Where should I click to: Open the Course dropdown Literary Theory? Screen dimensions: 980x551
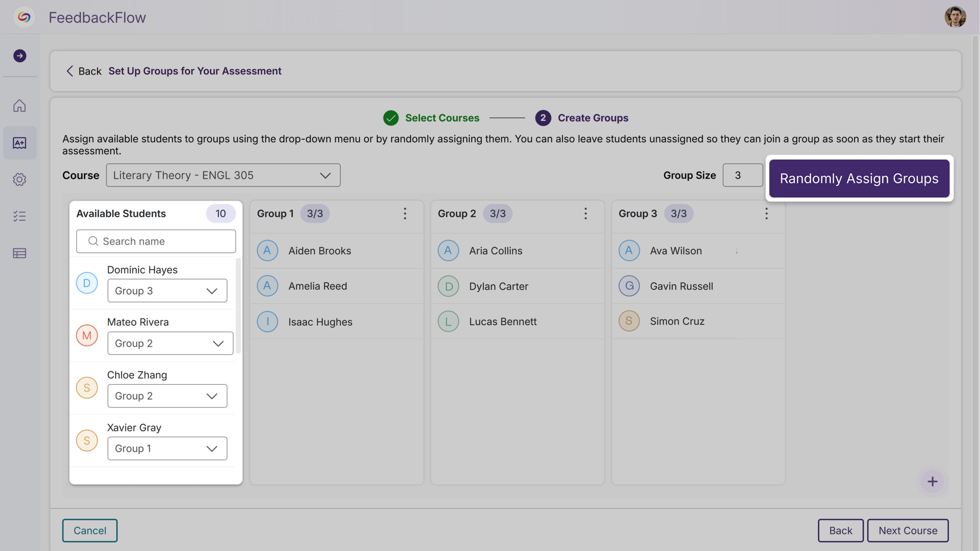click(x=223, y=175)
